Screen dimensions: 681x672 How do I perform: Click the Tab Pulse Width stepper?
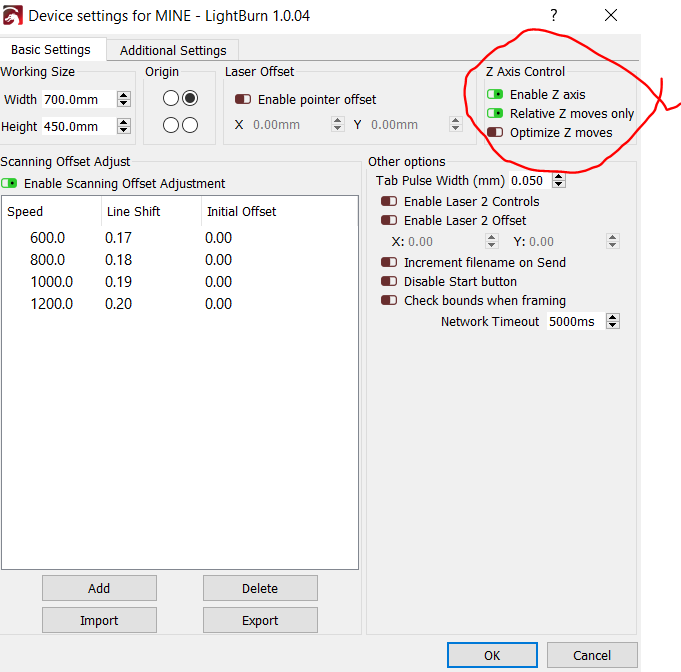click(559, 180)
